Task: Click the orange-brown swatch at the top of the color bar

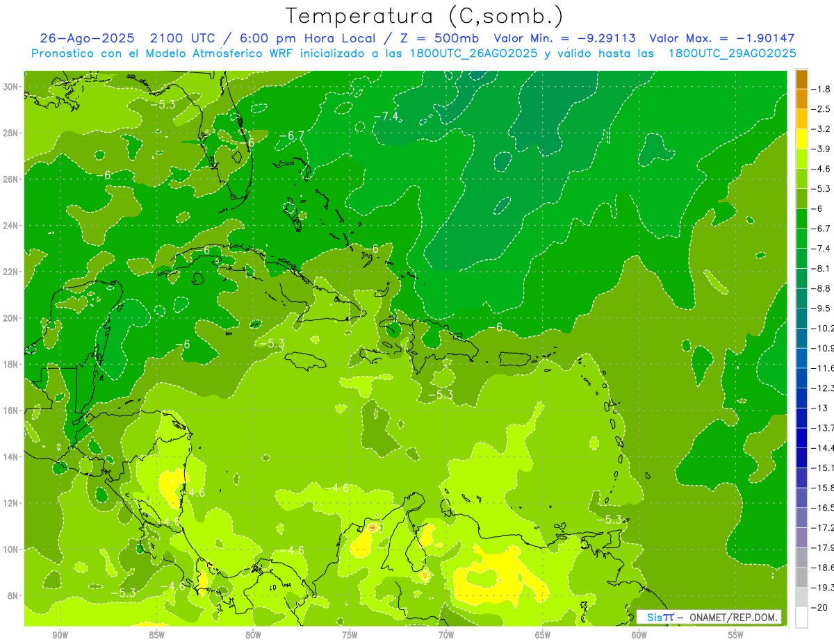Action: point(801,79)
